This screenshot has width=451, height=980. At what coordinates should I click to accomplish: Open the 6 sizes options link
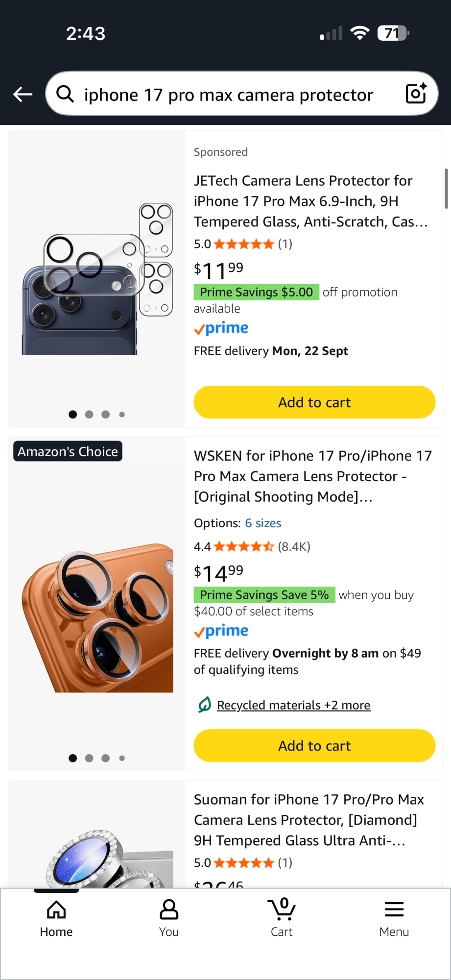click(x=263, y=523)
